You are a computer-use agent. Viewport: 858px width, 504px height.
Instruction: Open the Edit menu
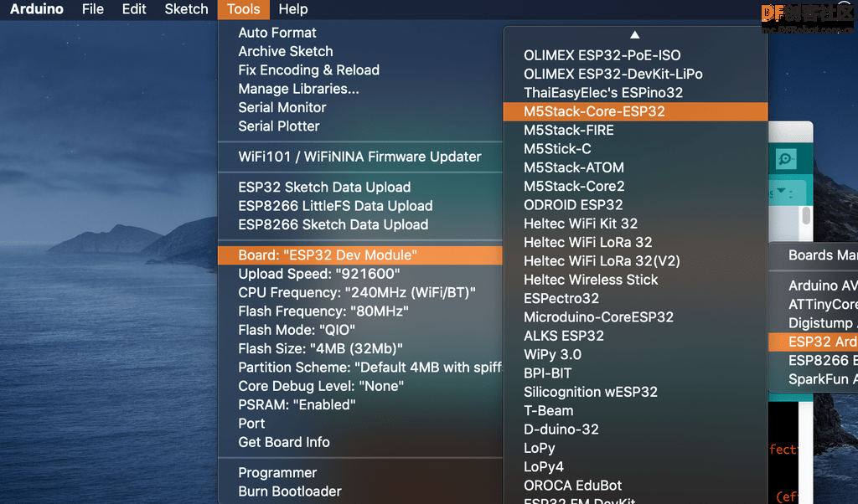click(x=134, y=9)
